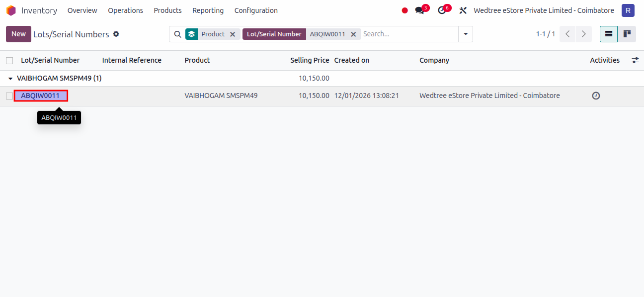Open the ABQIW0011 lot record
Image resolution: width=644 pixels, height=297 pixels.
pyautogui.click(x=40, y=96)
